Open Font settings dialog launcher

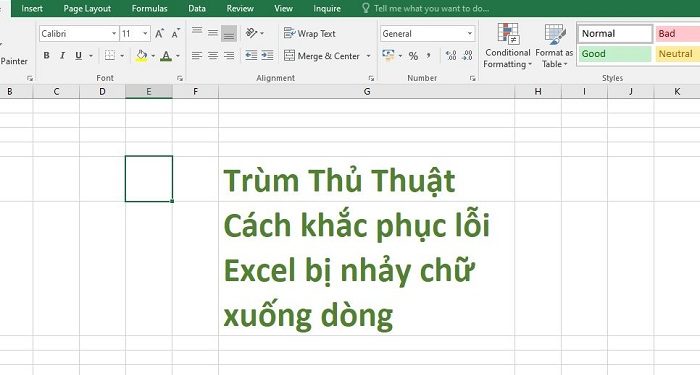click(x=180, y=78)
